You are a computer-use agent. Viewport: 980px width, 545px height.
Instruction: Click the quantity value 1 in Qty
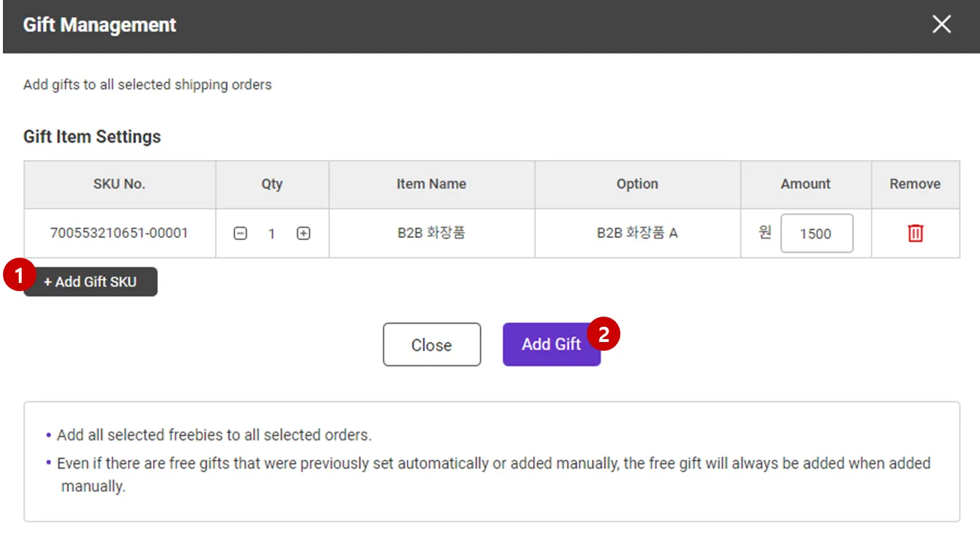[x=272, y=234]
